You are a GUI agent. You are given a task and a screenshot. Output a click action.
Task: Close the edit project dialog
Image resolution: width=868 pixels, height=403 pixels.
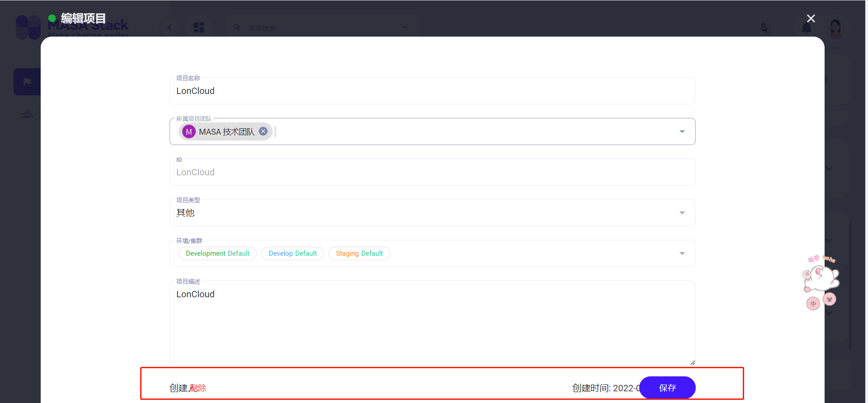(811, 19)
